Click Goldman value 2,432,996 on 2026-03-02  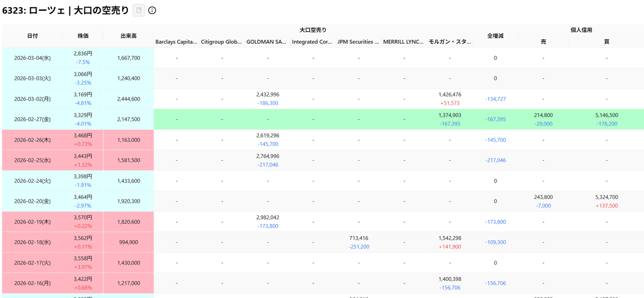267,94
